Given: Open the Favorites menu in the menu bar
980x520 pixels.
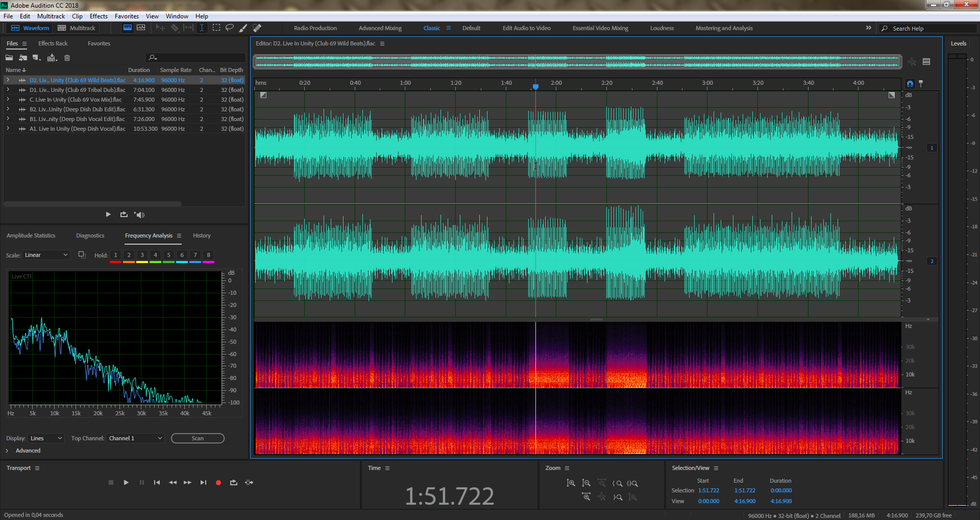Looking at the screenshot, I should (127, 16).
